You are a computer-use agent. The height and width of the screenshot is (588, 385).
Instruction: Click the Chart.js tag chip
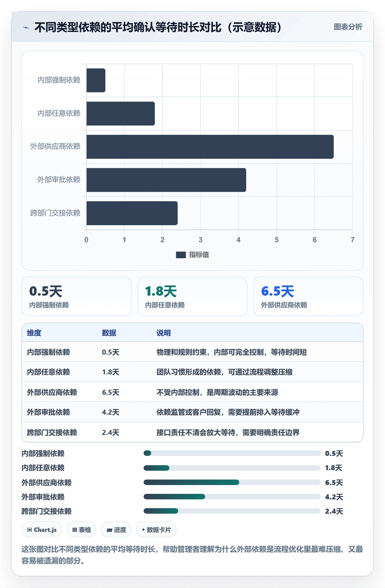click(42, 530)
